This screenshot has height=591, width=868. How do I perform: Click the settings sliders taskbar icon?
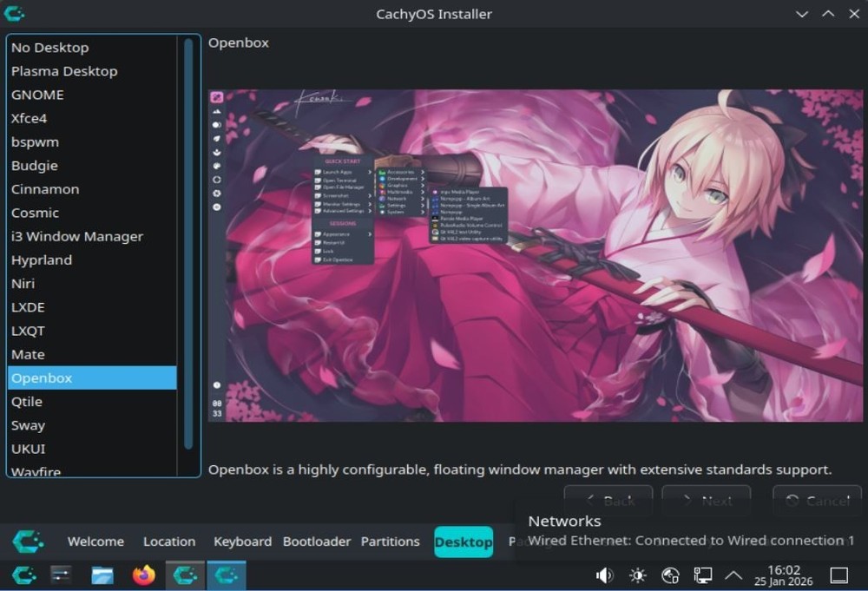click(x=59, y=575)
